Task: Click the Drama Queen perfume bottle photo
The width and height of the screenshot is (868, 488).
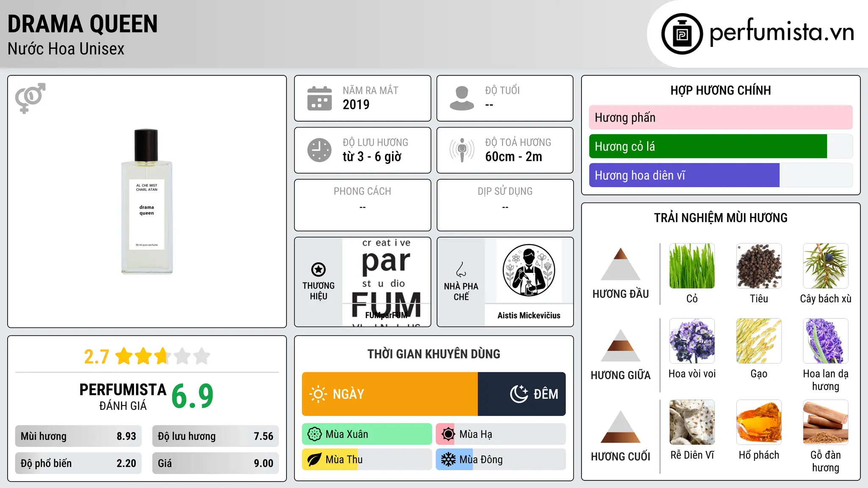Action: click(x=147, y=202)
